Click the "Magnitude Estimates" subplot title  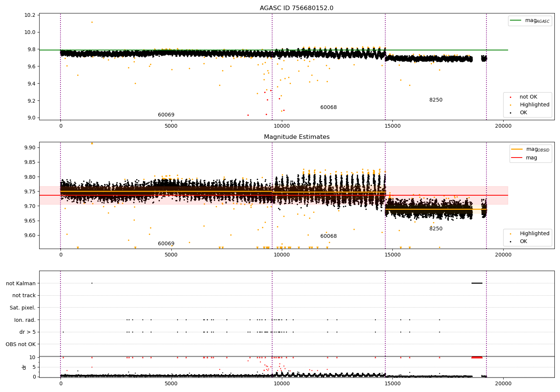(x=296, y=137)
